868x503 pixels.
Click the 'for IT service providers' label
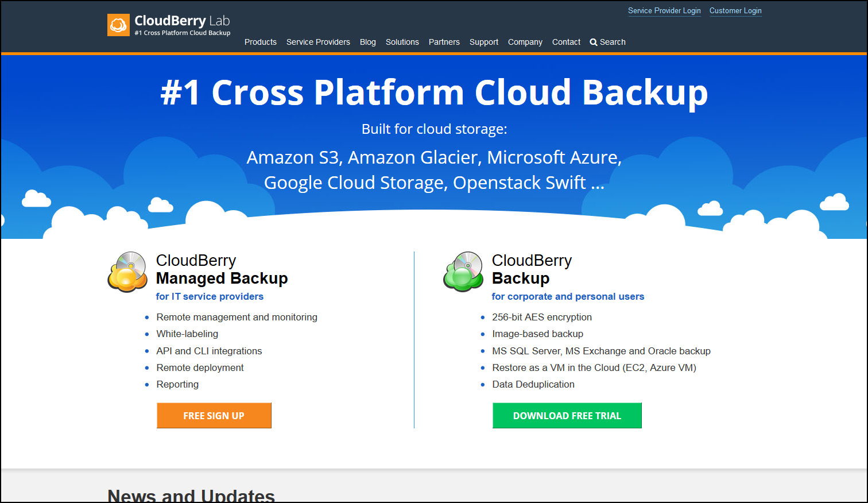[x=210, y=296]
